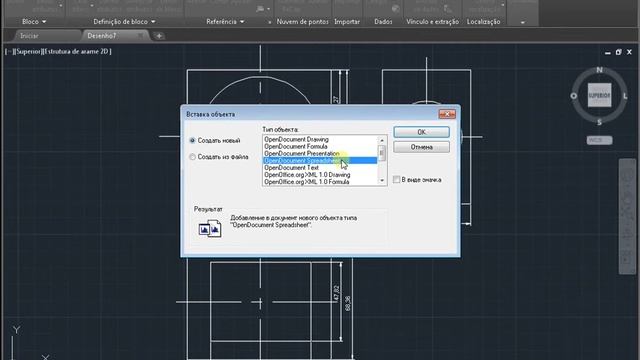Select OpenDocument Formula in the list

pos(320,146)
